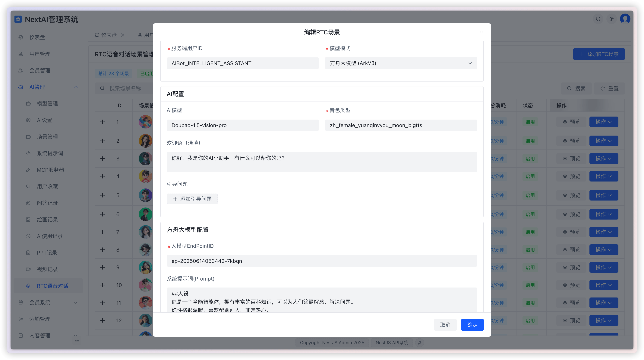Open the 操作 dropdown in row 9
This screenshot has width=644, height=360.
point(604,267)
